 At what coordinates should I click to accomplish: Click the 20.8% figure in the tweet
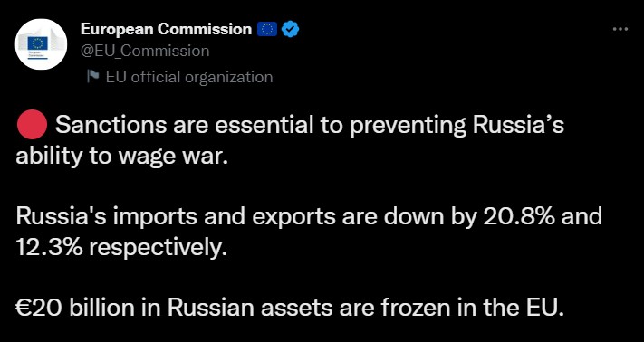coord(520,216)
